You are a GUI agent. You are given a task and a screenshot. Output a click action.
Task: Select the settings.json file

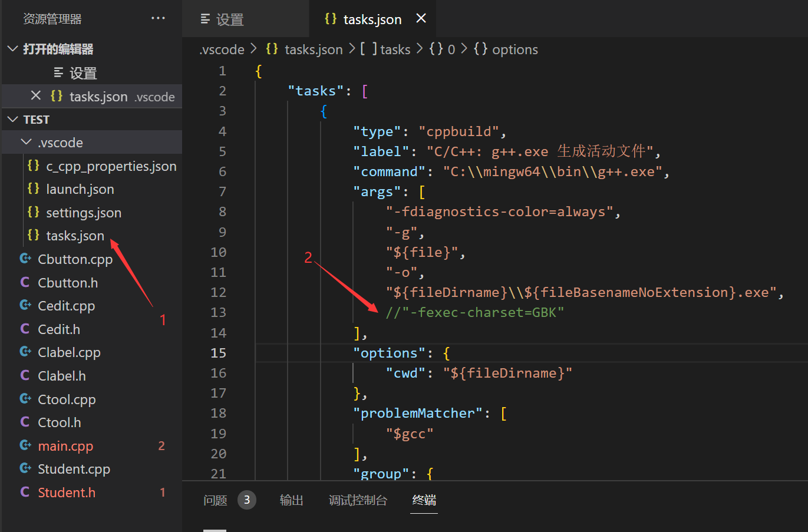coord(83,212)
